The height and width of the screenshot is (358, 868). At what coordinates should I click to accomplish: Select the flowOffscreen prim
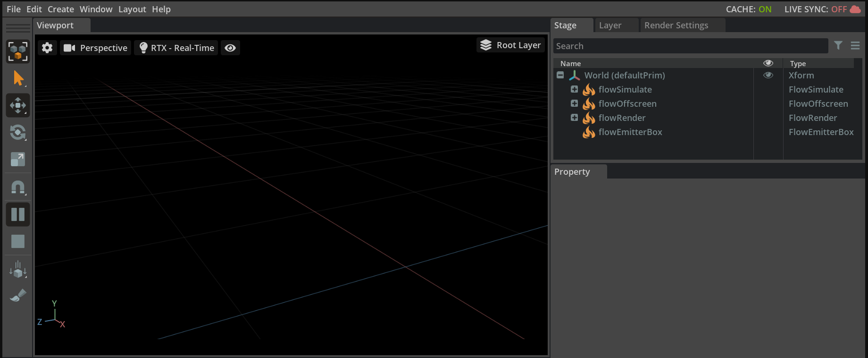tap(627, 103)
